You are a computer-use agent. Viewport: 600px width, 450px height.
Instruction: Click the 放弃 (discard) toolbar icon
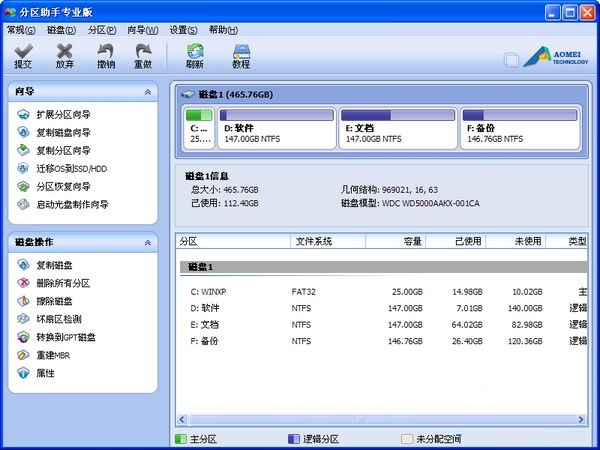[x=64, y=51]
